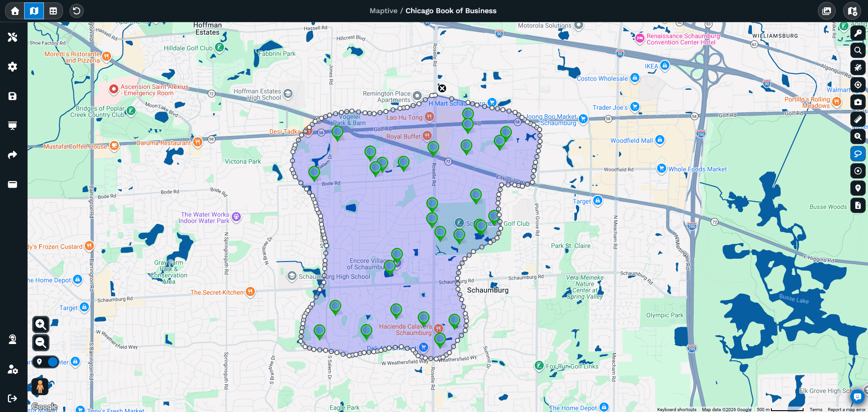Click Ascension Saint Alexius Emergency Room

pos(154,90)
